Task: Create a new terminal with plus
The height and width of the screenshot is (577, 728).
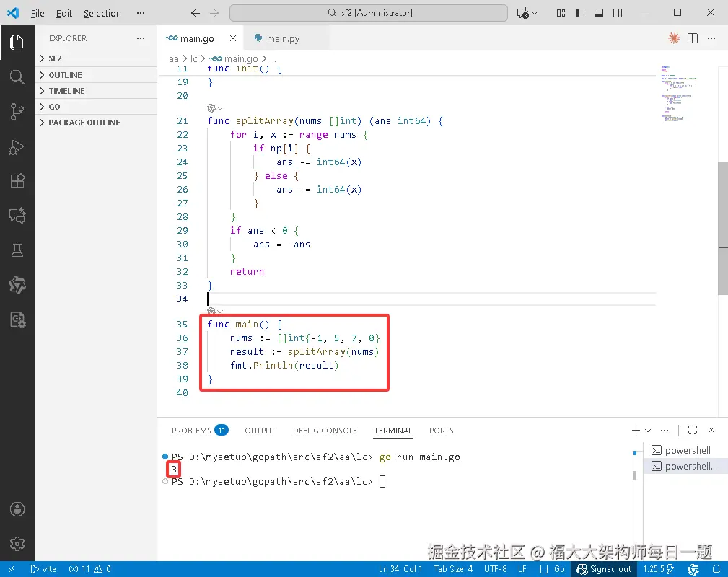Action: [x=636, y=431]
